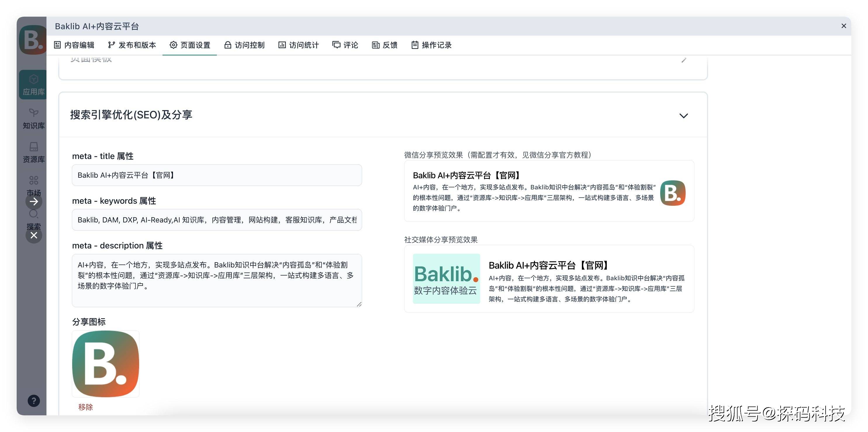Image resolution: width=868 pixels, height=432 pixels.
Task: Click the meta keywords input field
Action: point(217,220)
